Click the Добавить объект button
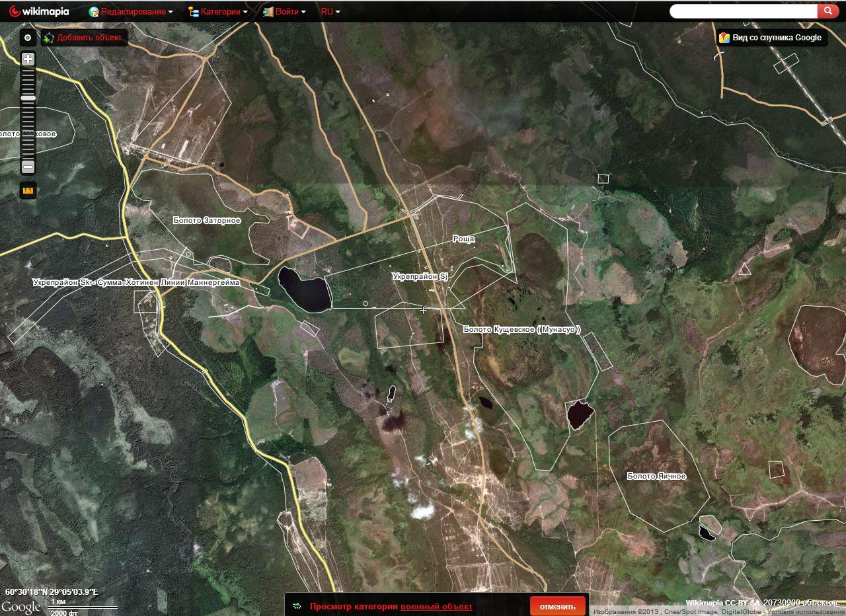 pyautogui.click(x=84, y=38)
